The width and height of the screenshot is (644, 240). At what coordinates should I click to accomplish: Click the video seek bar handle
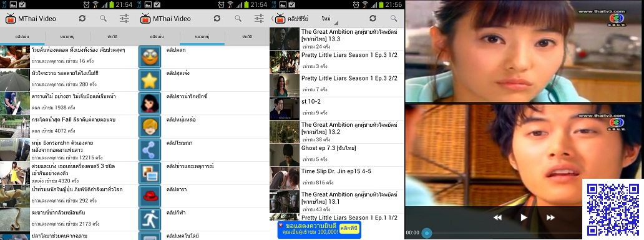point(427,233)
